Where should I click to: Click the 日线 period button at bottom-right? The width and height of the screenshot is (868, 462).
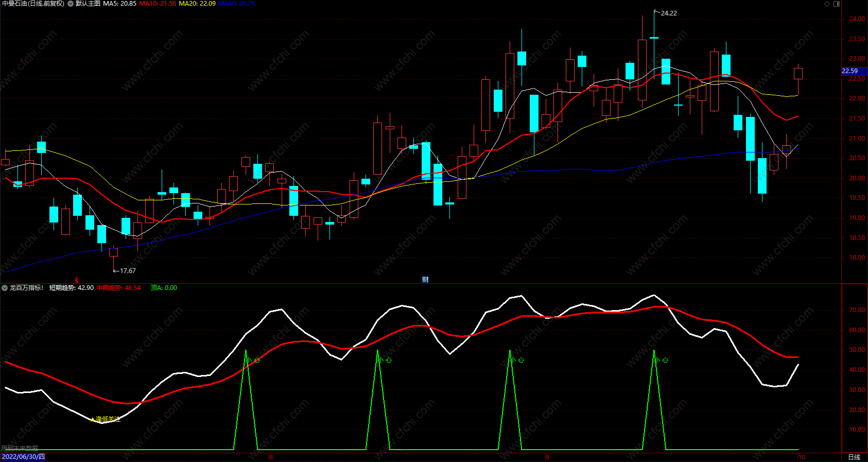854,457
